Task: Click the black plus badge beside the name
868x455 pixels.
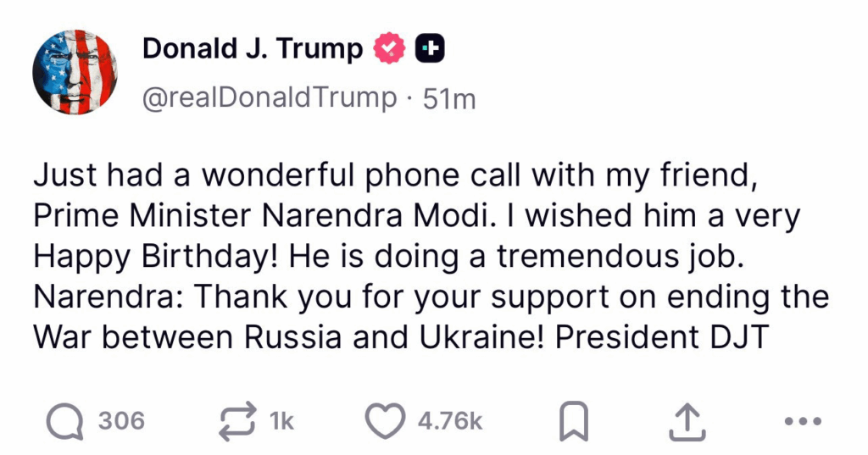Action: [430, 50]
